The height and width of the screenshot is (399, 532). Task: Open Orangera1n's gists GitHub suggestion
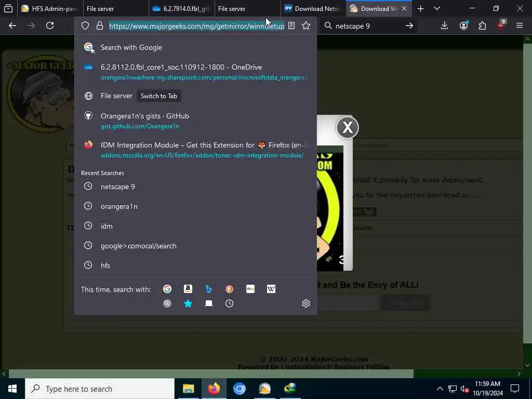click(x=195, y=121)
